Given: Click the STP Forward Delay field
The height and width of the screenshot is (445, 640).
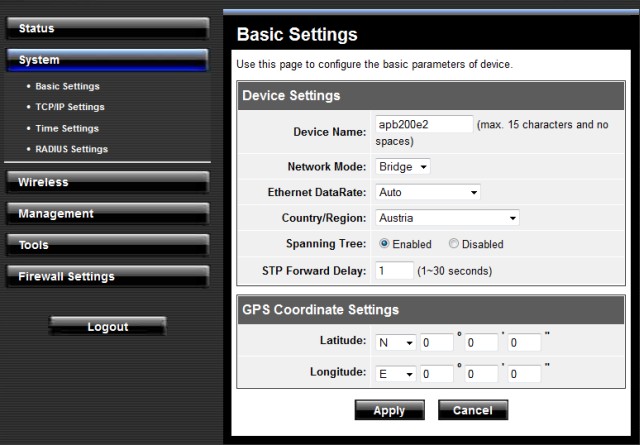Looking at the screenshot, I should tap(394, 271).
